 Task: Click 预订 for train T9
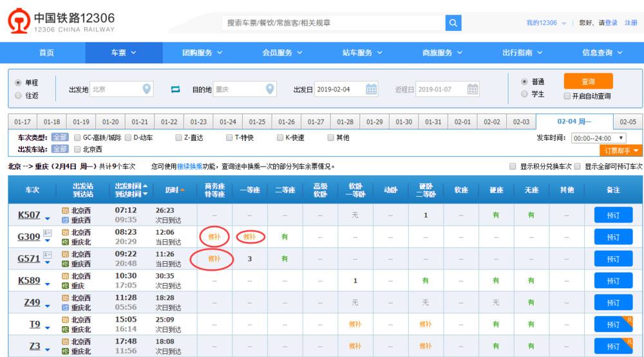point(613,325)
